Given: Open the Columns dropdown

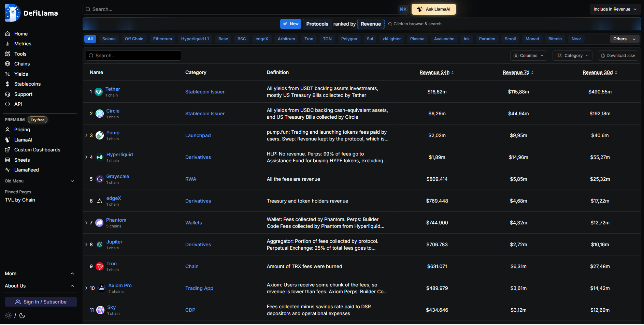Looking at the screenshot, I should click(x=528, y=56).
